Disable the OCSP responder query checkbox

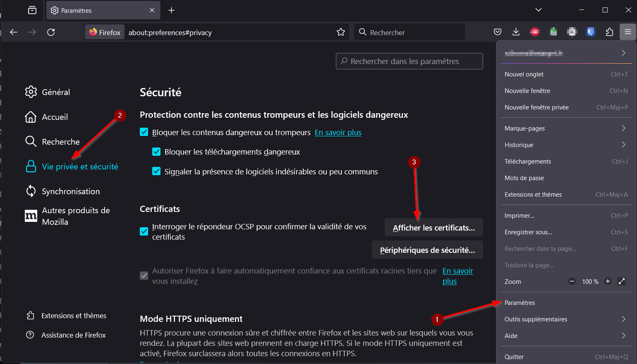click(144, 231)
